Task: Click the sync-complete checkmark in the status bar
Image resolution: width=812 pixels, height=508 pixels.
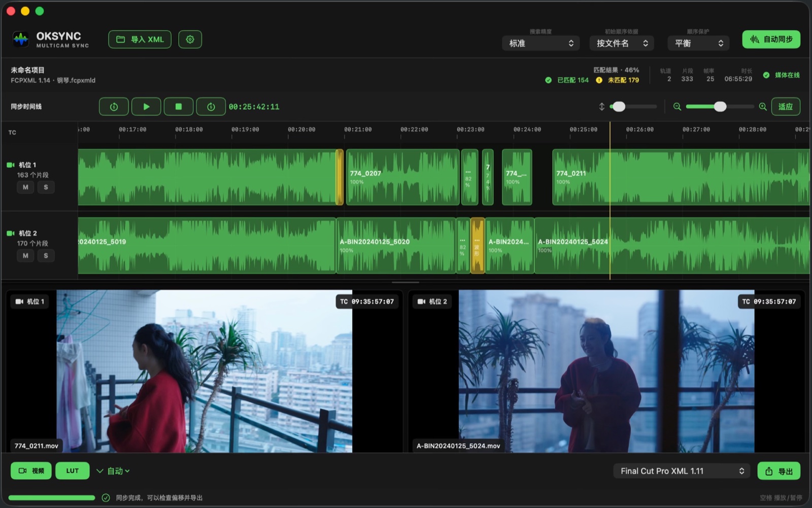Action: coord(106,498)
